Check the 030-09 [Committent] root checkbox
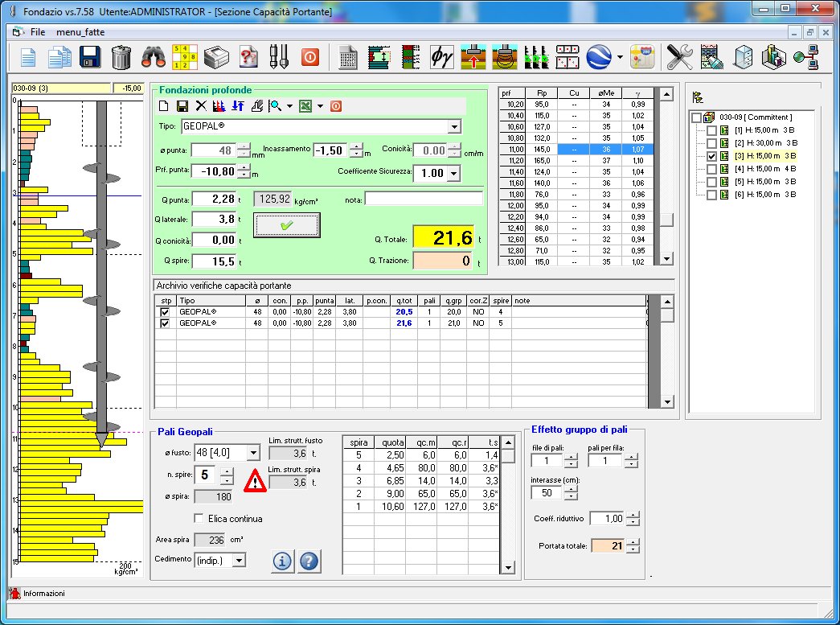This screenshot has width=840, height=625. pos(696,117)
